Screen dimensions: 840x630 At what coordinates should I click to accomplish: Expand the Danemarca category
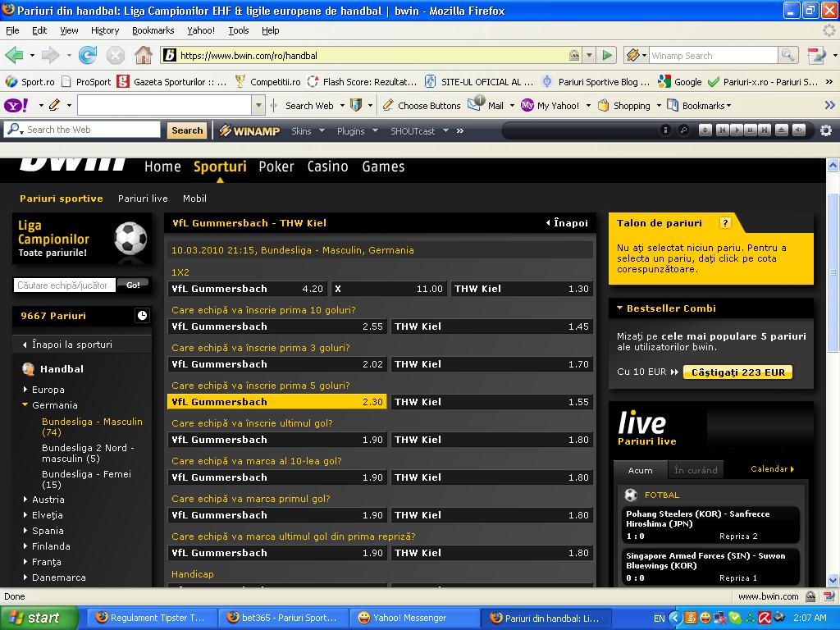[x=53, y=577]
